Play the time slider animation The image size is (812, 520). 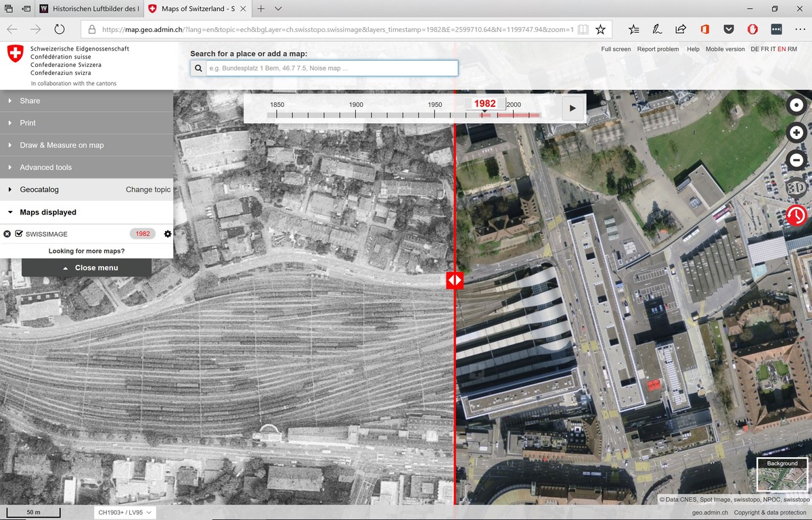pos(573,108)
